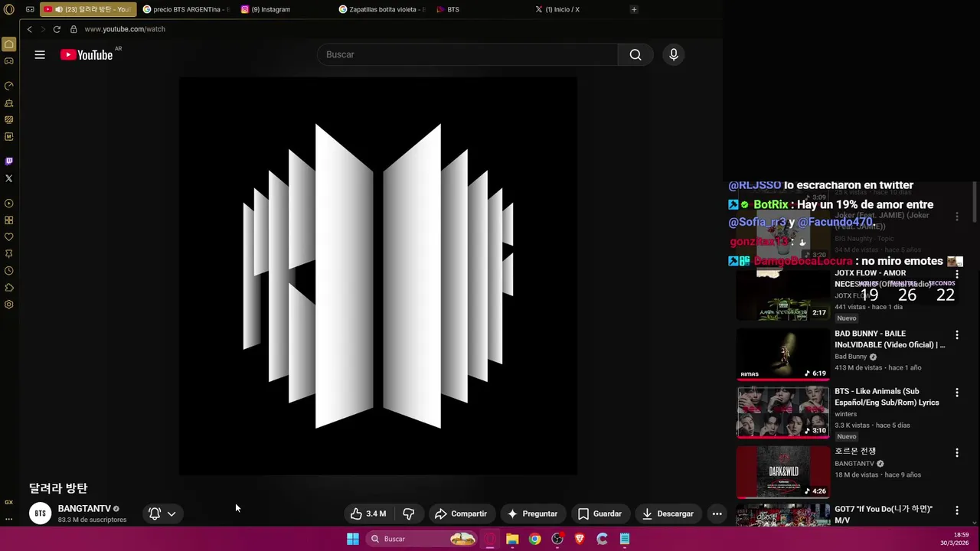Open X panel in Opera sidebar
The height and width of the screenshot is (551, 980).
pyautogui.click(x=9, y=178)
